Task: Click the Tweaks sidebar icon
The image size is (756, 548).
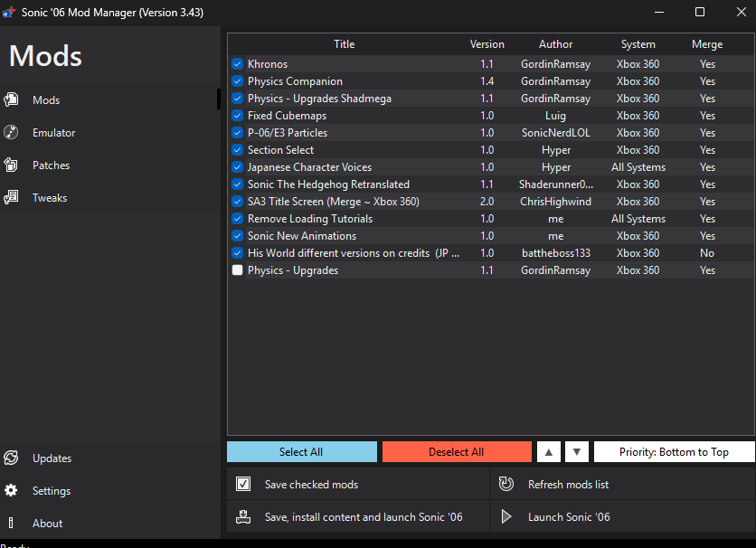Action: 11,197
